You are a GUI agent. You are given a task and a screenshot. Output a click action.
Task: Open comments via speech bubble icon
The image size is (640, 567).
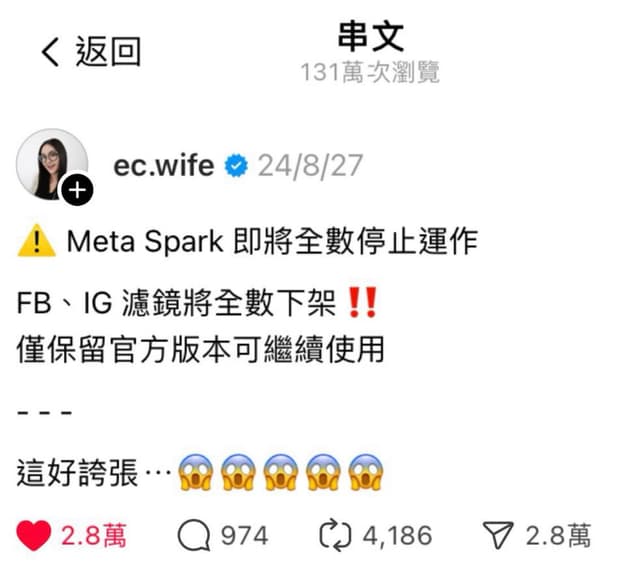[x=194, y=535]
